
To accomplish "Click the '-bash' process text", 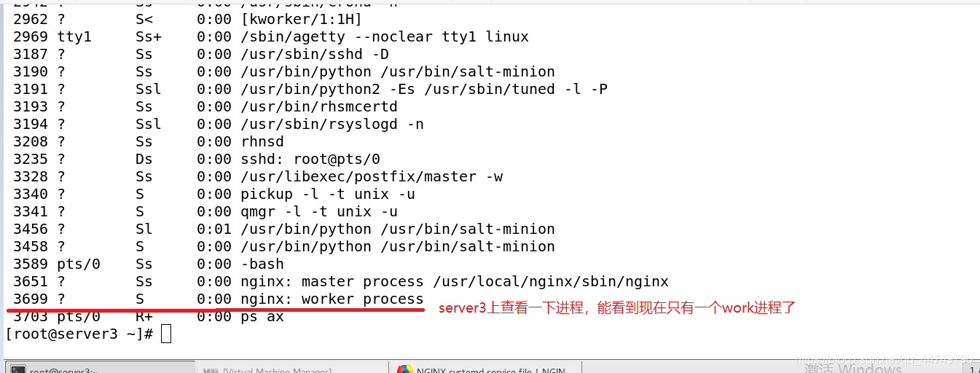I will coord(262,264).
